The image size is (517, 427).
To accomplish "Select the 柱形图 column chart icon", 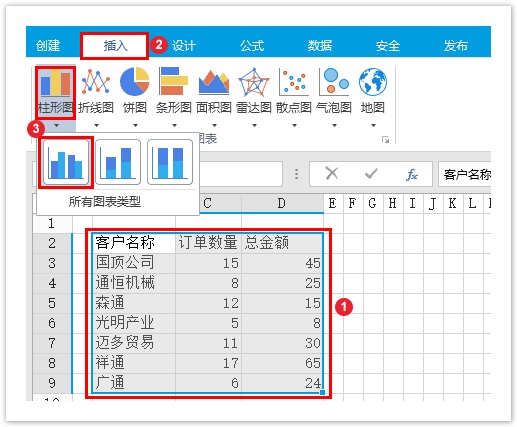I will pyautogui.click(x=55, y=83).
